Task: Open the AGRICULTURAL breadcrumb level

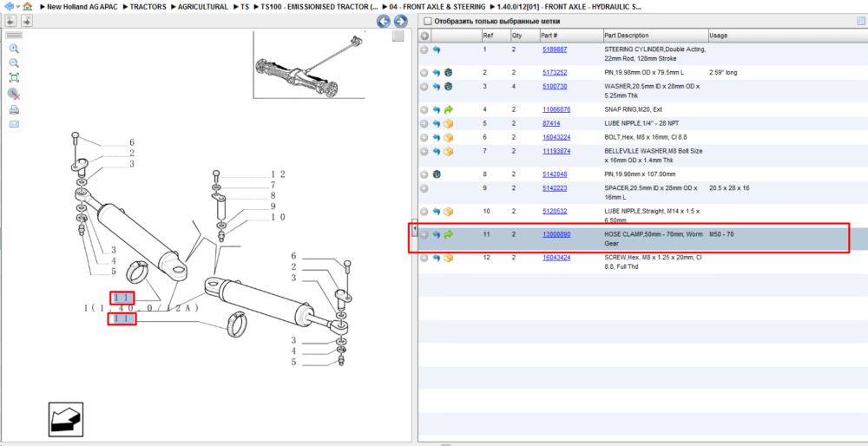Action: (x=202, y=7)
